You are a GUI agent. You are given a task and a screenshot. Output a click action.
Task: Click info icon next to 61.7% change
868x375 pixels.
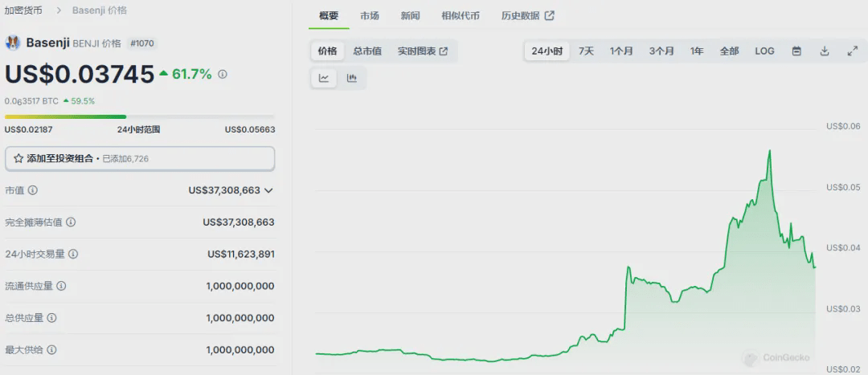pos(223,74)
